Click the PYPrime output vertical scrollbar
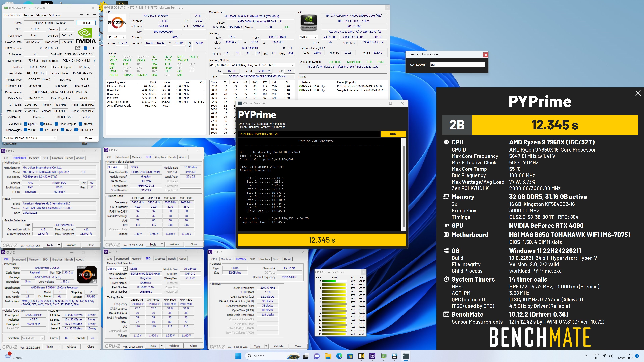Screen dimensions: 644x362 (x=403, y=185)
